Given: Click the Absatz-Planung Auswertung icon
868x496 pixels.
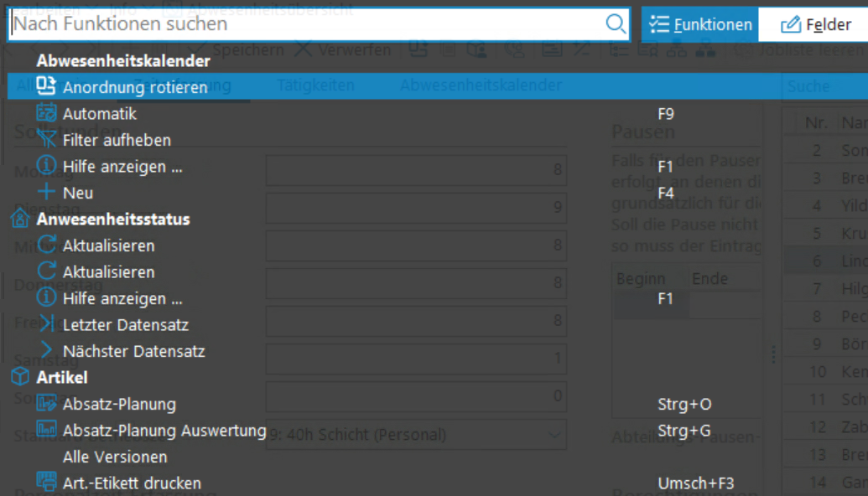Looking at the screenshot, I should pyautogui.click(x=46, y=431).
